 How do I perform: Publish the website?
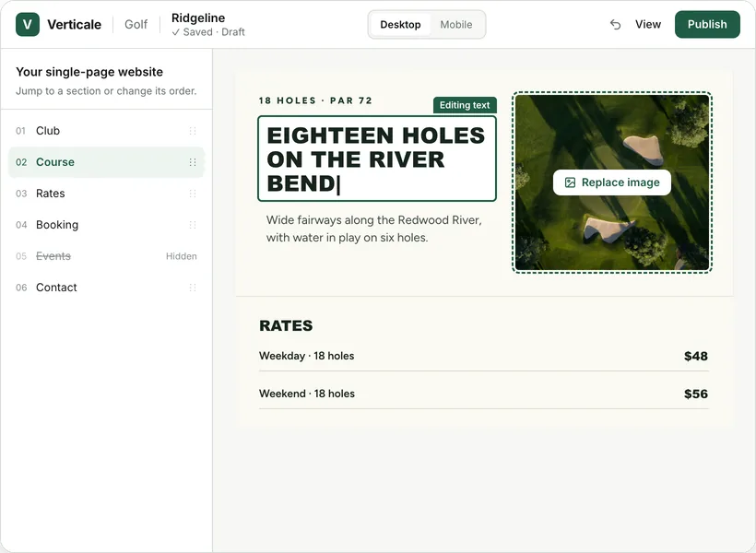(707, 25)
